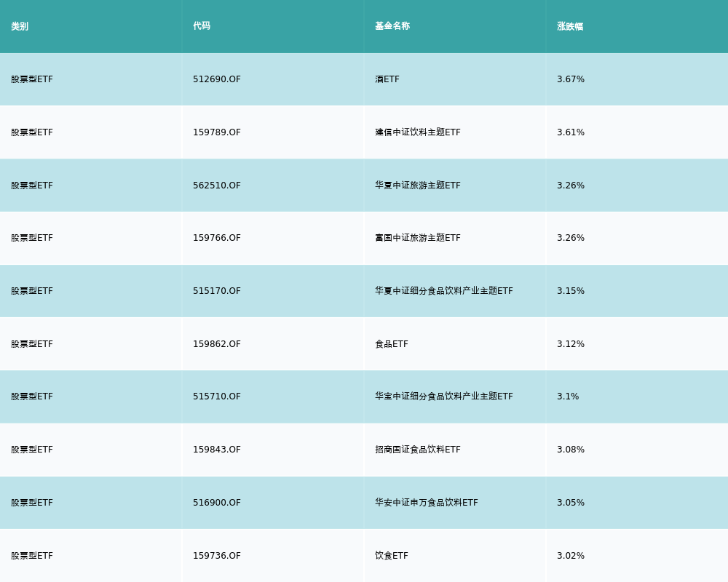Select code 512690.OF
Image resolution: width=728 pixels, height=582 pixels.
(x=217, y=79)
